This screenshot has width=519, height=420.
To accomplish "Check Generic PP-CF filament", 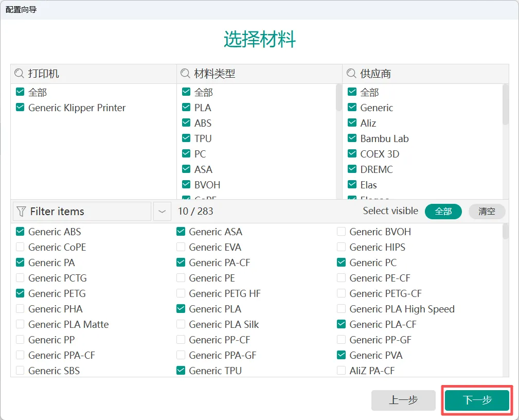I will [181, 340].
